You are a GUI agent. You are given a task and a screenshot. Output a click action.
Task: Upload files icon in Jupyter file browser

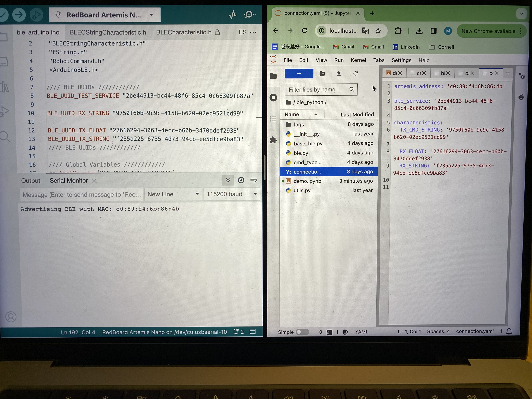[x=339, y=73]
